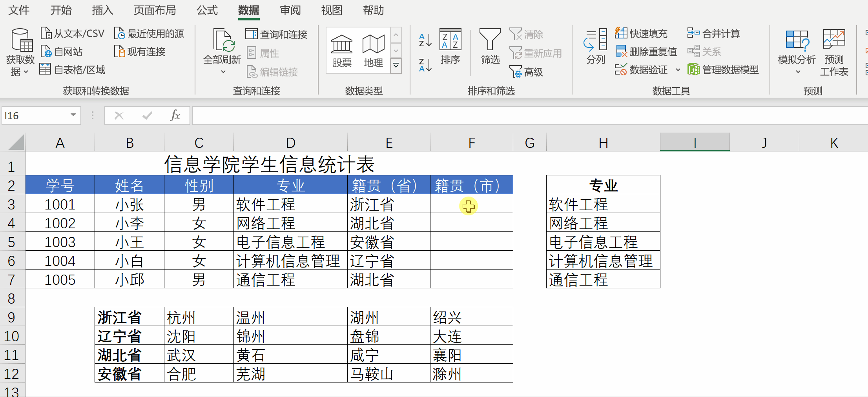The width and height of the screenshot is (868, 397).
Task: Click cell 沈阳
Action: click(x=199, y=336)
